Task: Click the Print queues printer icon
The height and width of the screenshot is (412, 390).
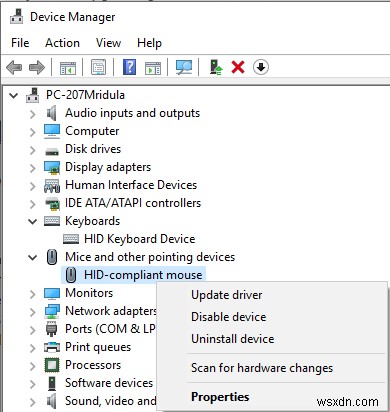Action: point(52,347)
